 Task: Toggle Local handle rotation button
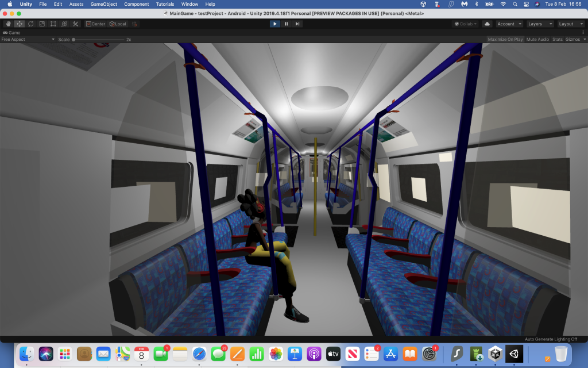[x=118, y=24]
